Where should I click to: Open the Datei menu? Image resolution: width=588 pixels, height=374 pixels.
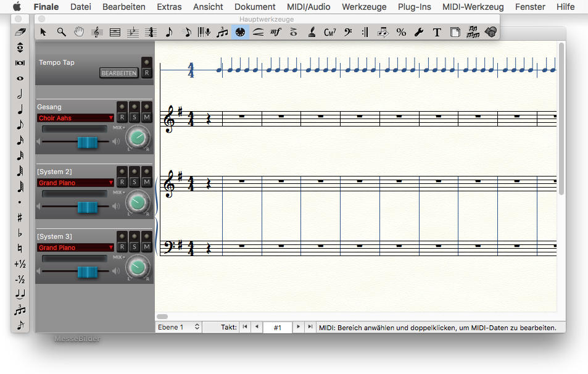(x=81, y=7)
